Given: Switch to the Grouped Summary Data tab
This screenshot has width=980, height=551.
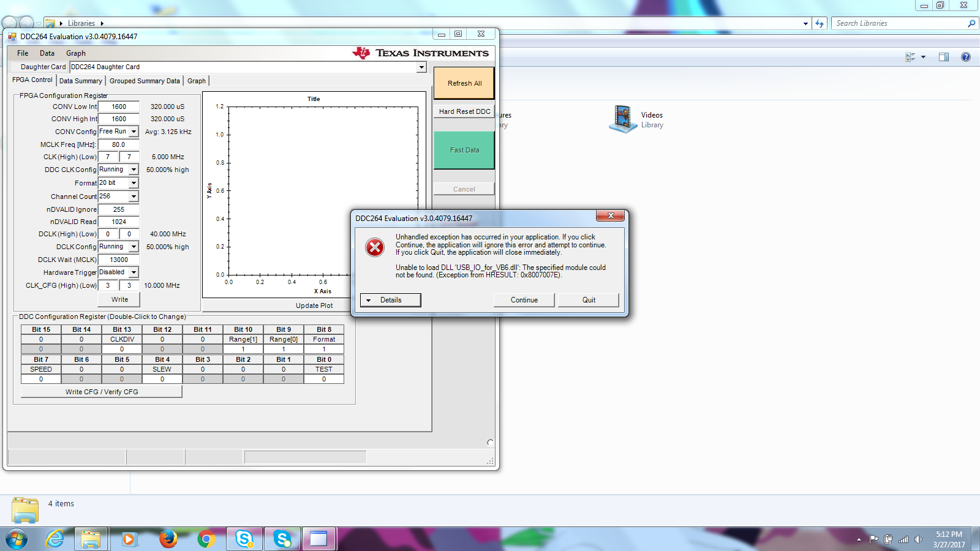Looking at the screenshot, I should [145, 81].
